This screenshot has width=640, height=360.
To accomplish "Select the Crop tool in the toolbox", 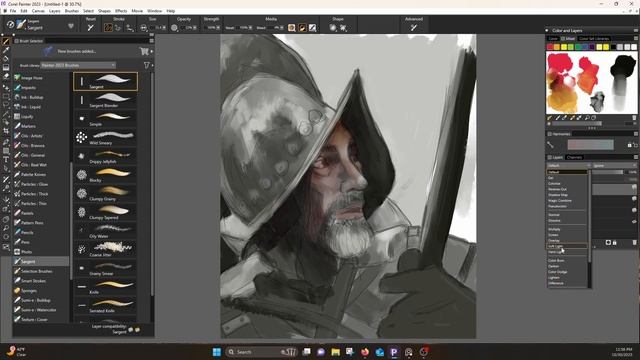I will click(6, 131).
